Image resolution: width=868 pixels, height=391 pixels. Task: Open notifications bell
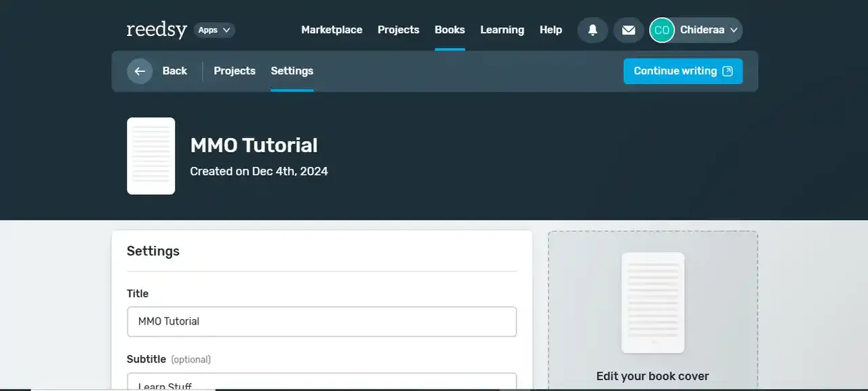pyautogui.click(x=593, y=30)
